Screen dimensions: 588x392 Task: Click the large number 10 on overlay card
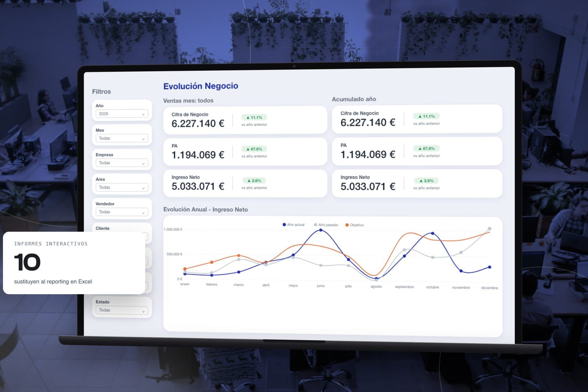click(27, 262)
